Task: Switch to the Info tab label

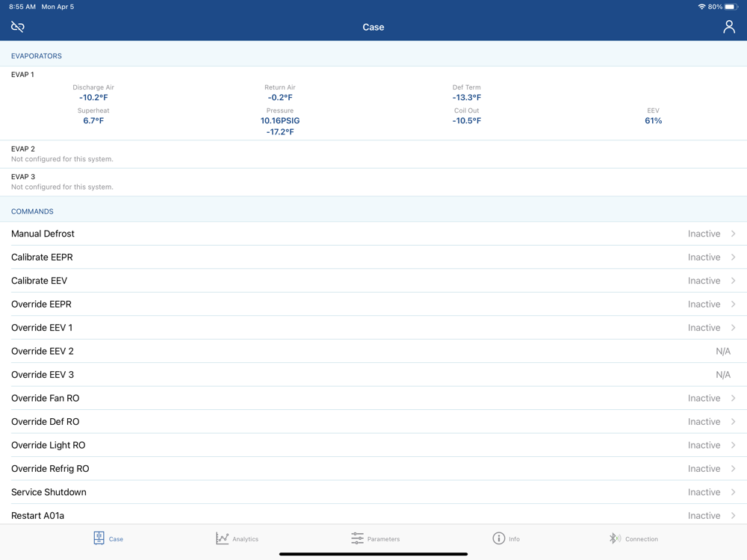Action: (x=514, y=539)
